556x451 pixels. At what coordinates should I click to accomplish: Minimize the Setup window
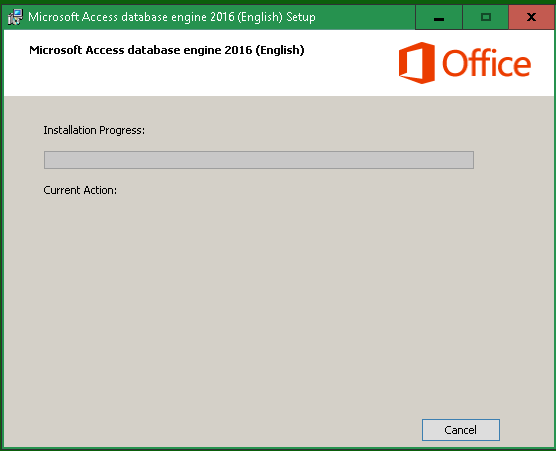[439, 17]
